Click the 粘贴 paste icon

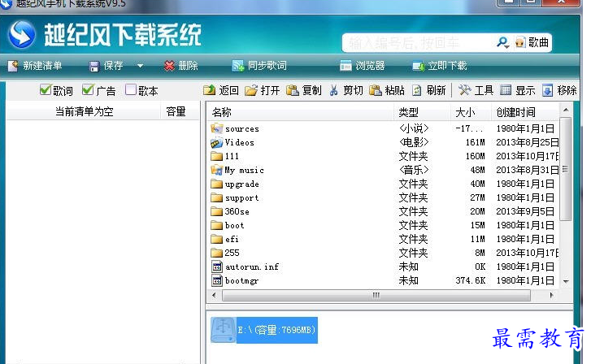(x=376, y=90)
